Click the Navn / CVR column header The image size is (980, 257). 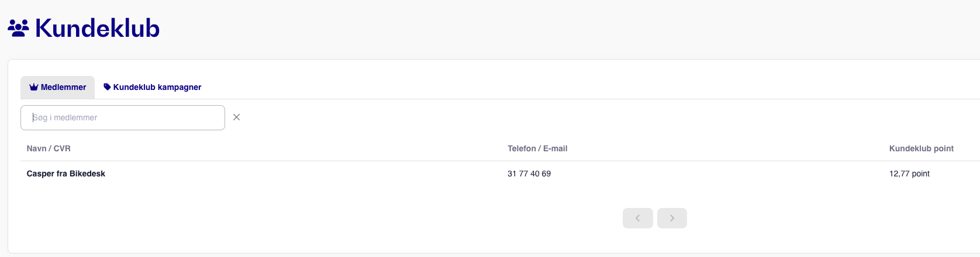click(49, 148)
